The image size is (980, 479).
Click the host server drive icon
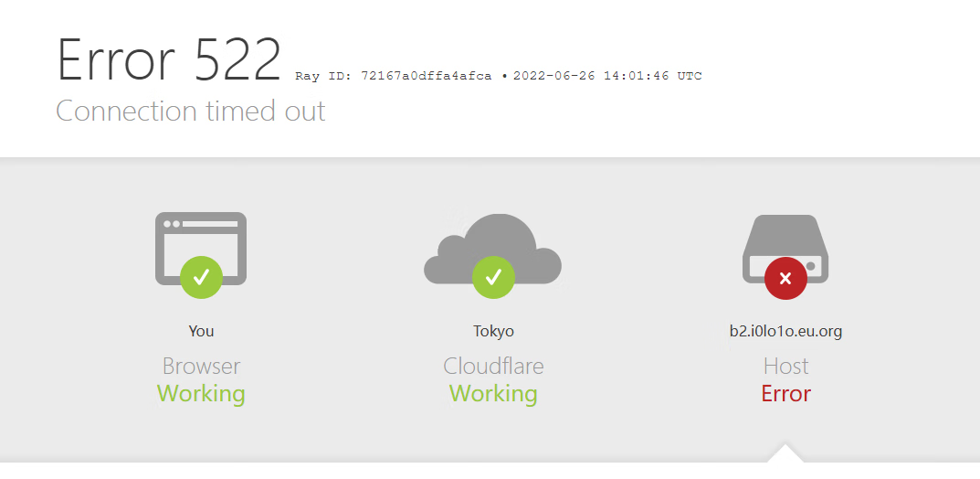coord(785,249)
